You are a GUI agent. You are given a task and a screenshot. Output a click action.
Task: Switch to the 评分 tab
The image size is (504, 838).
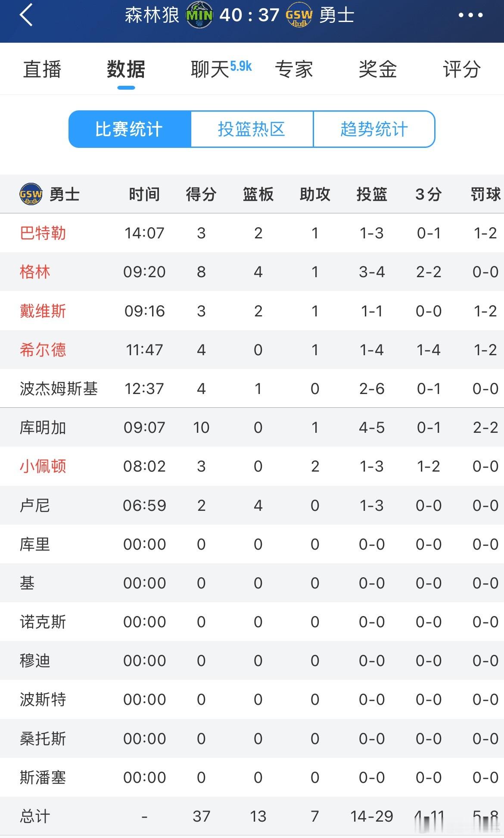(x=462, y=69)
